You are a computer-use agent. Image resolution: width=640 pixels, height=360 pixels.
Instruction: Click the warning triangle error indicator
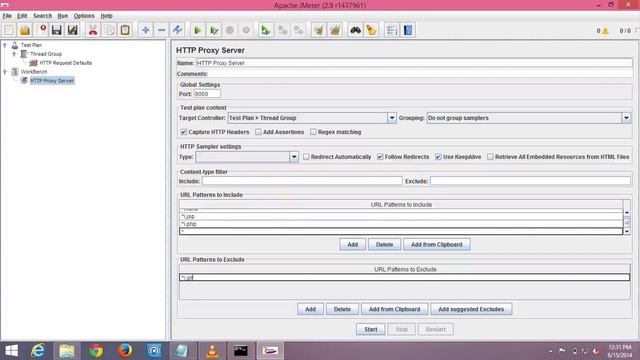pyautogui.click(x=605, y=31)
